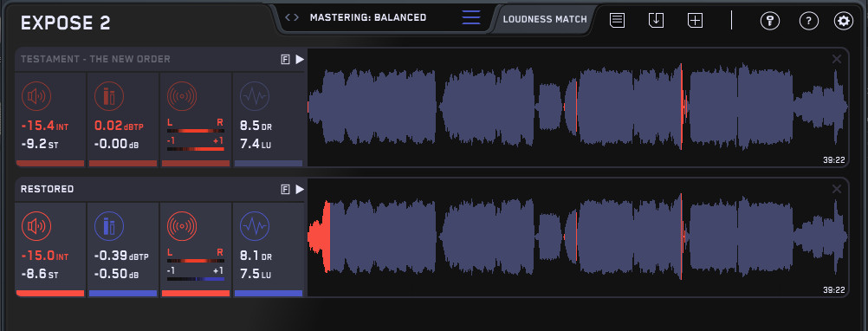
Task: Open the report notes icon
Action: click(x=618, y=21)
